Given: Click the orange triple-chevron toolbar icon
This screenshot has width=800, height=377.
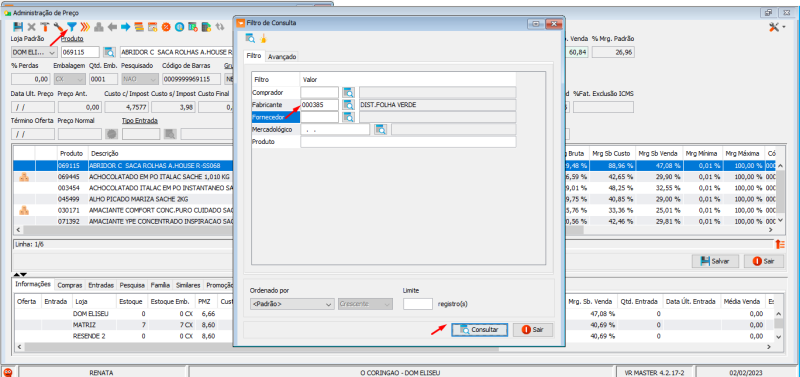Looking at the screenshot, I should pos(85,27).
